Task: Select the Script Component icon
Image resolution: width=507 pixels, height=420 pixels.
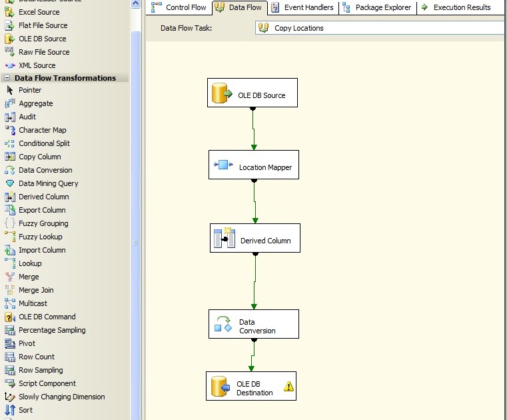Action: 9,383
